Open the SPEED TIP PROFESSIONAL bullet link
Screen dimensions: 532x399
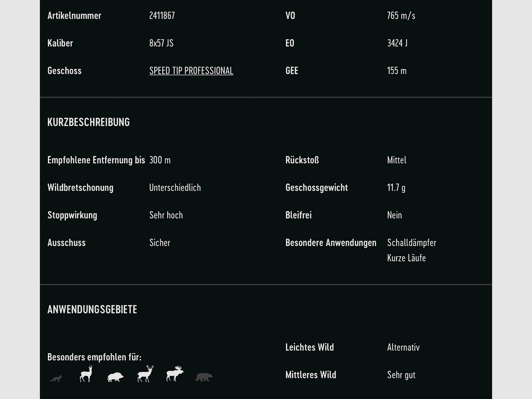click(191, 71)
